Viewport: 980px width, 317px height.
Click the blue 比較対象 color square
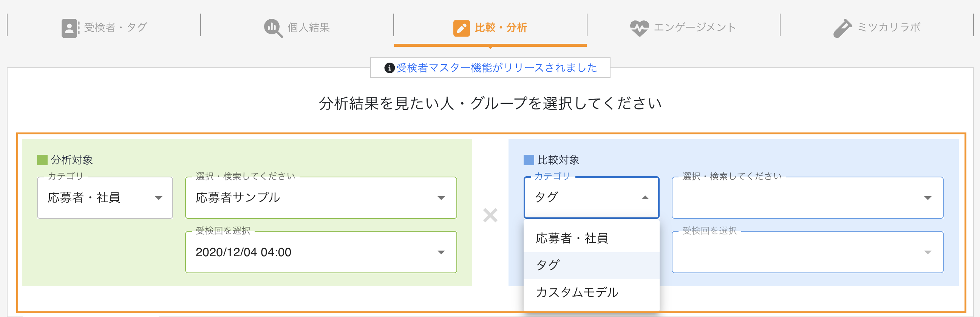pos(529,160)
